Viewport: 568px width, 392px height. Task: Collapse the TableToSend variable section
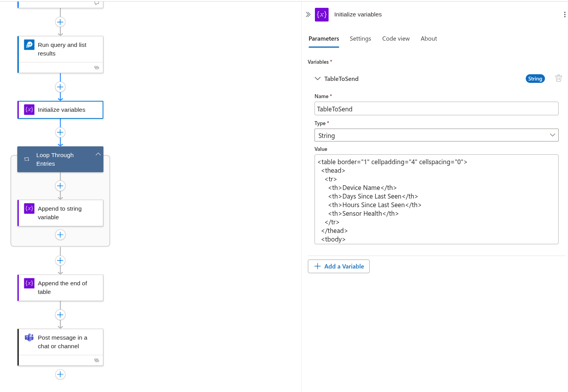coord(318,79)
